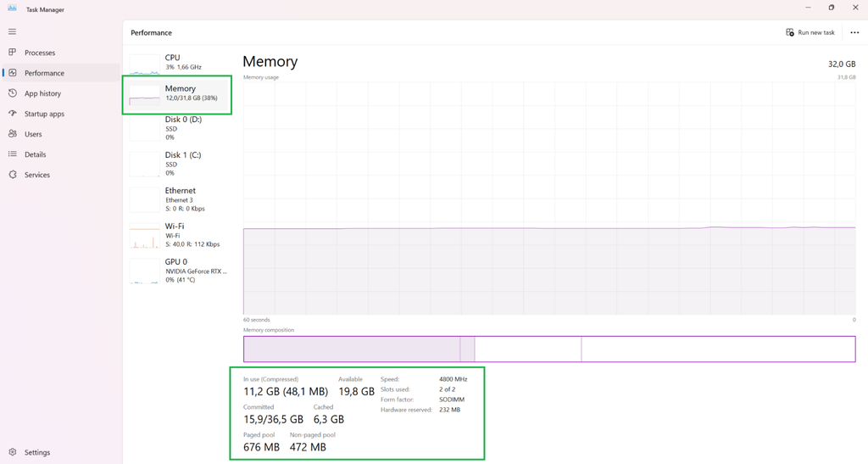The height and width of the screenshot is (464, 868).
Task: Open Task Manager Settings
Action: pos(37,452)
